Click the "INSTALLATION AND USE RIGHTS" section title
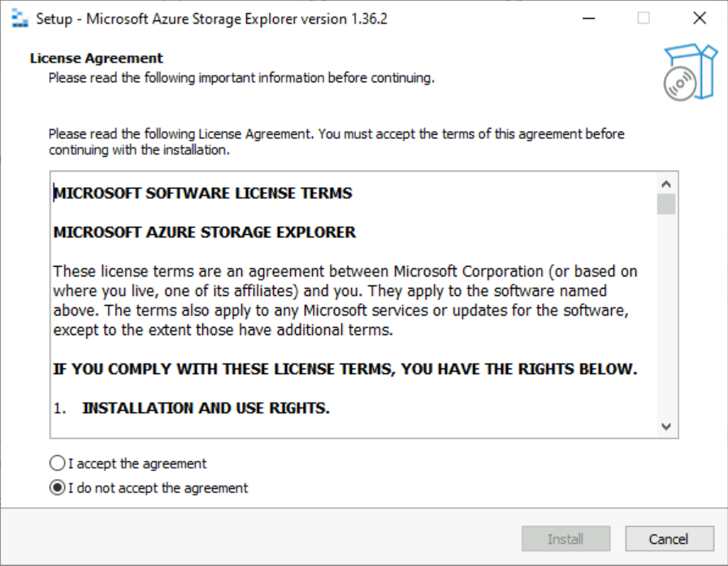The height and width of the screenshot is (566, 728). (x=206, y=408)
